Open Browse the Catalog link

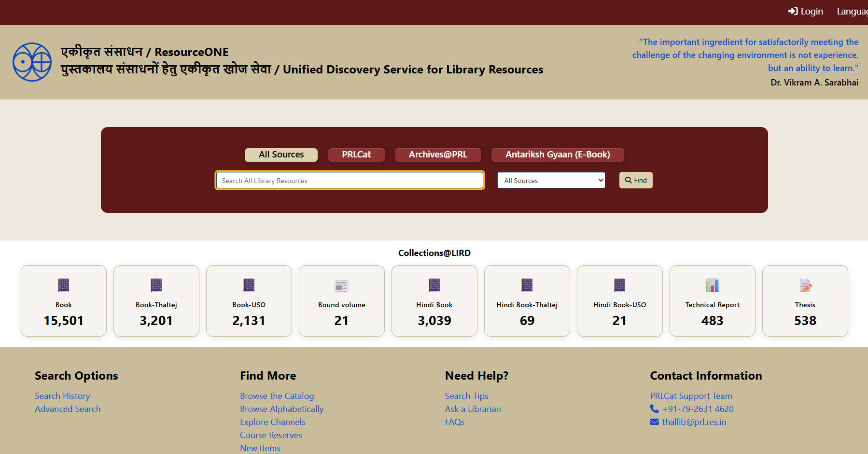[x=277, y=396]
